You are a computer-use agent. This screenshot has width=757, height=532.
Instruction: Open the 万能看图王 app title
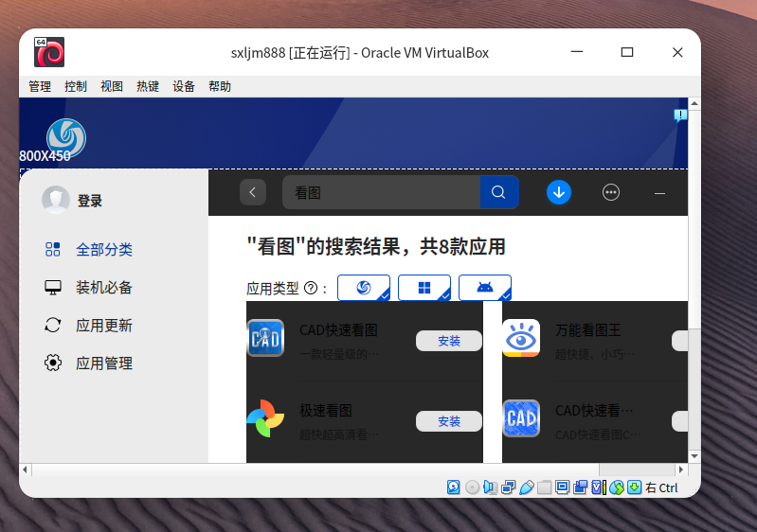pos(587,330)
